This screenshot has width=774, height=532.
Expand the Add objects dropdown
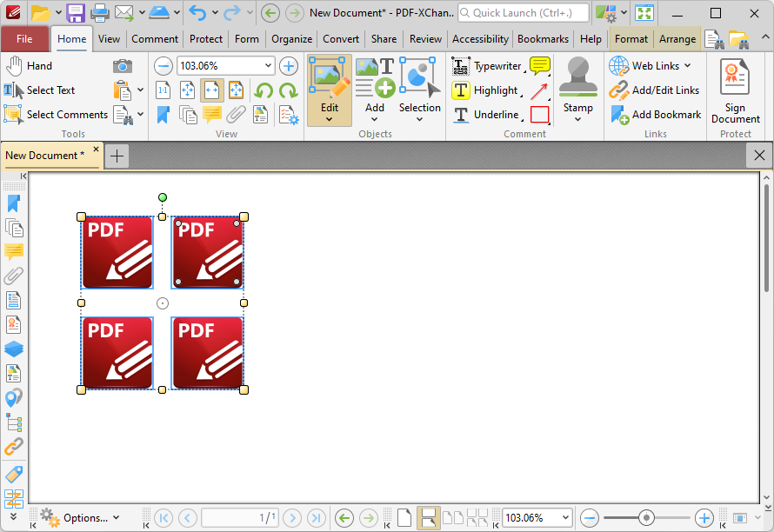[x=375, y=119]
